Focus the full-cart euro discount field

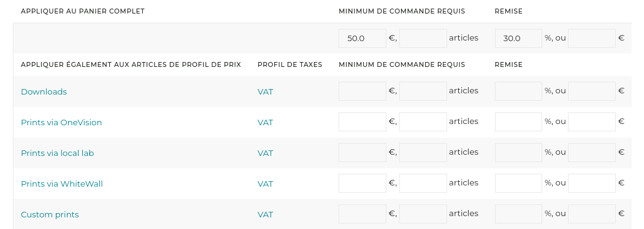[591, 38]
